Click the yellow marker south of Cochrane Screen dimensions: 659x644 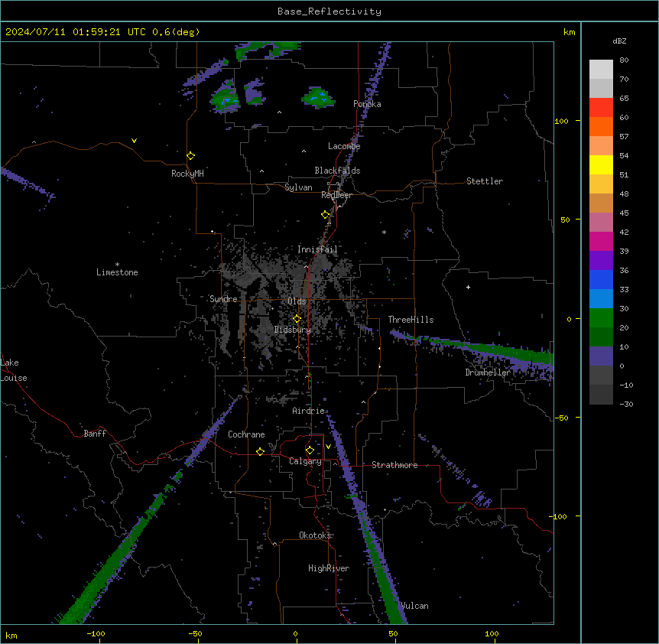point(260,451)
